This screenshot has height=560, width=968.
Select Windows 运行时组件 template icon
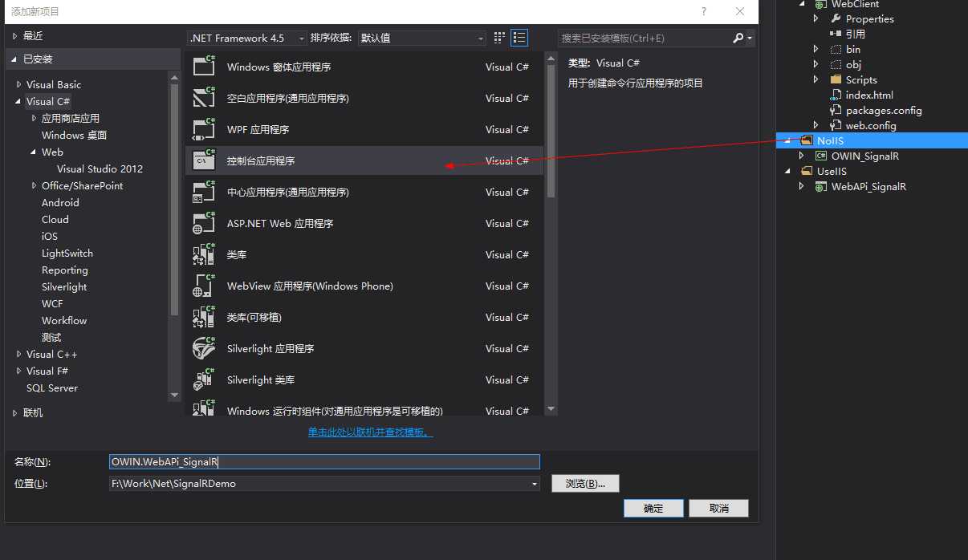pyautogui.click(x=204, y=408)
